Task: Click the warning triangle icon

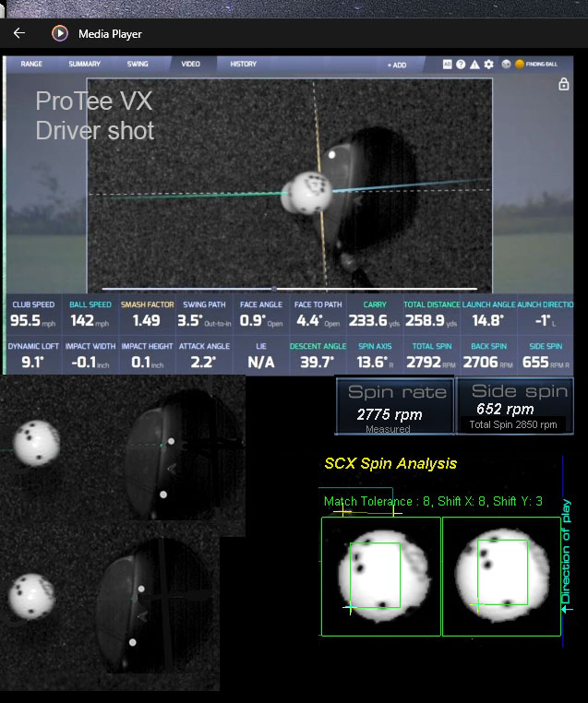Action: pyautogui.click(x=474, y=64)
